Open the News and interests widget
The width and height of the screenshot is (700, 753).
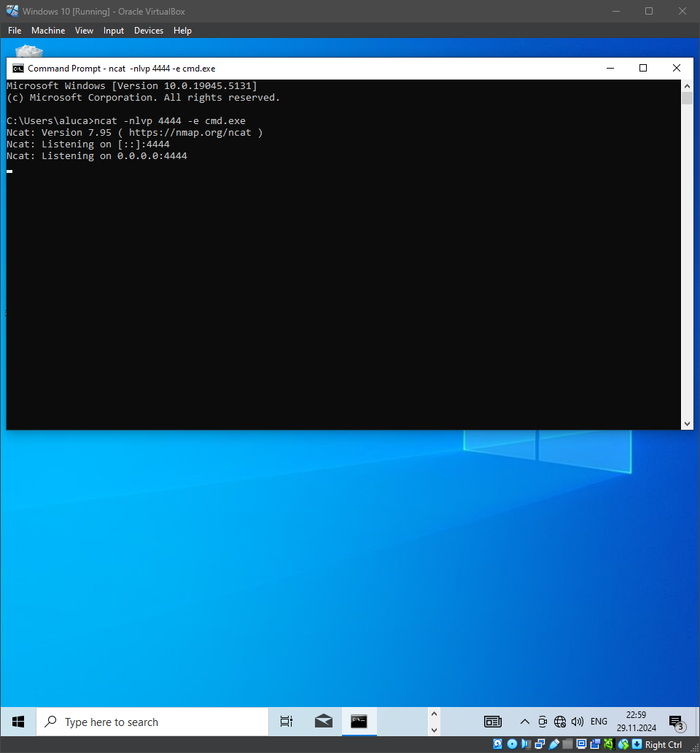493,722
